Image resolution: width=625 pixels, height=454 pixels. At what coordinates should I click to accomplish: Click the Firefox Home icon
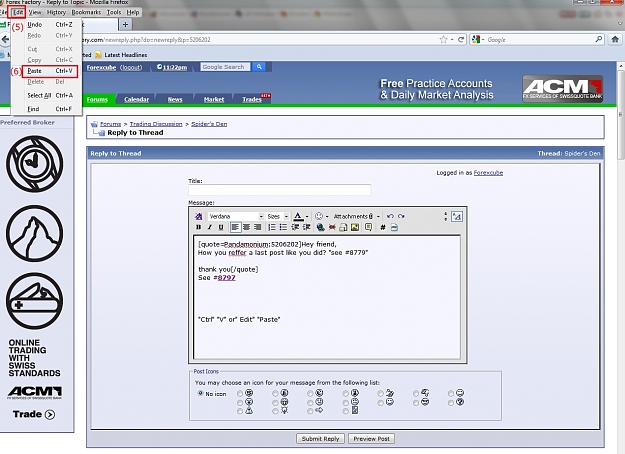(615, 39)
